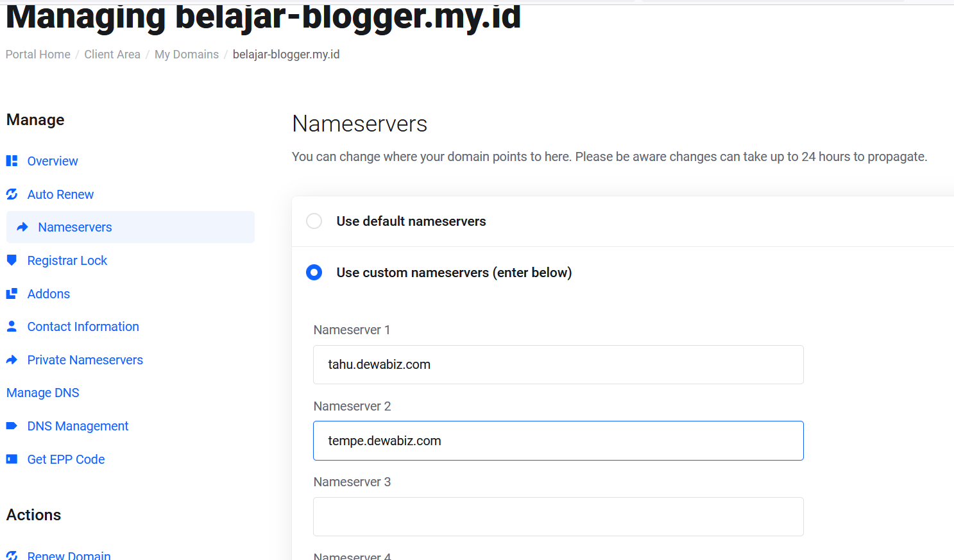Open the Registrar Lock menu item
The height and width of the screenshot is (560, 954).
point(67,260)
